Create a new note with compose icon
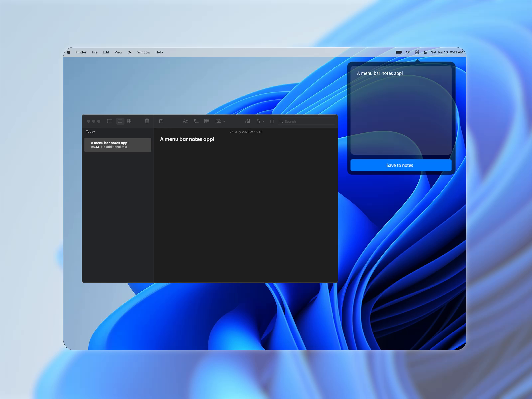Viewport: 532px width, 399px height. 161,121
